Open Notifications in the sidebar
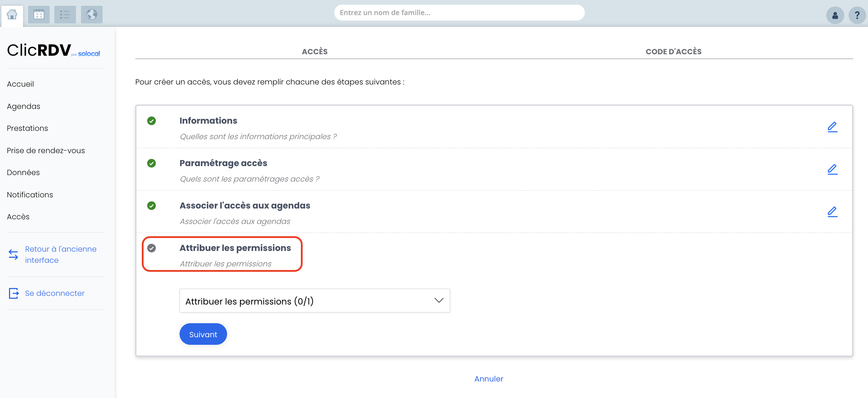This screenshot has width=868, height=398. click(30, 195)
